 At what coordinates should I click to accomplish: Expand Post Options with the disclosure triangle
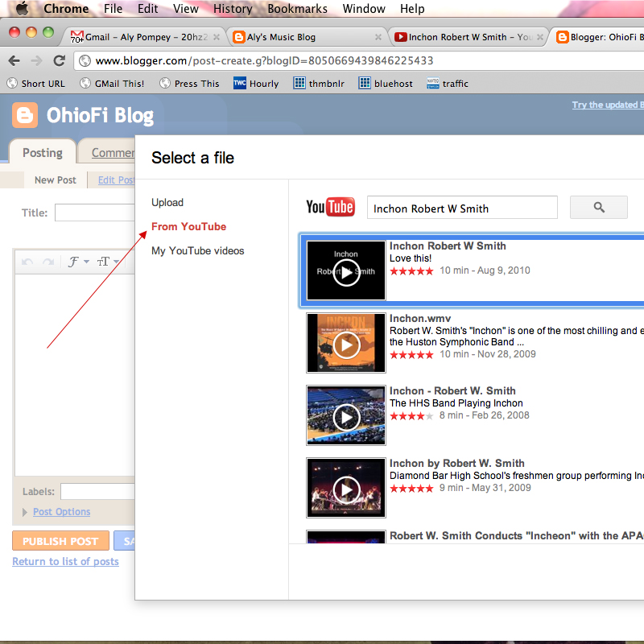pyautogui.click(x=25, y=512)
